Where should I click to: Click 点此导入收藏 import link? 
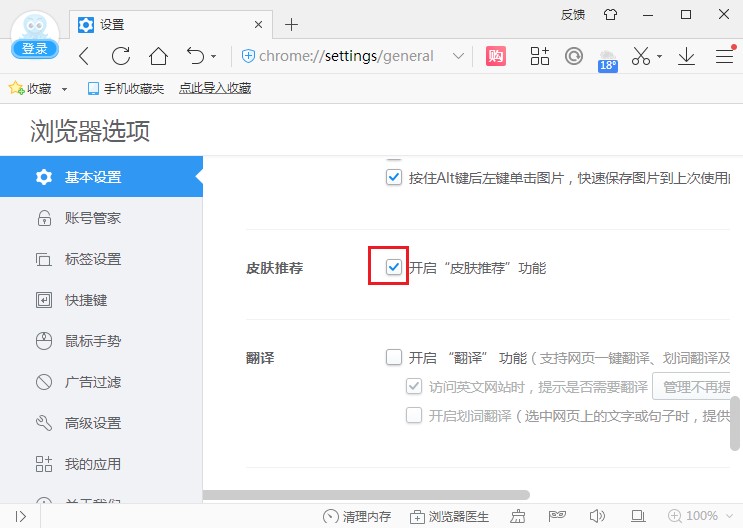point(215,88)
